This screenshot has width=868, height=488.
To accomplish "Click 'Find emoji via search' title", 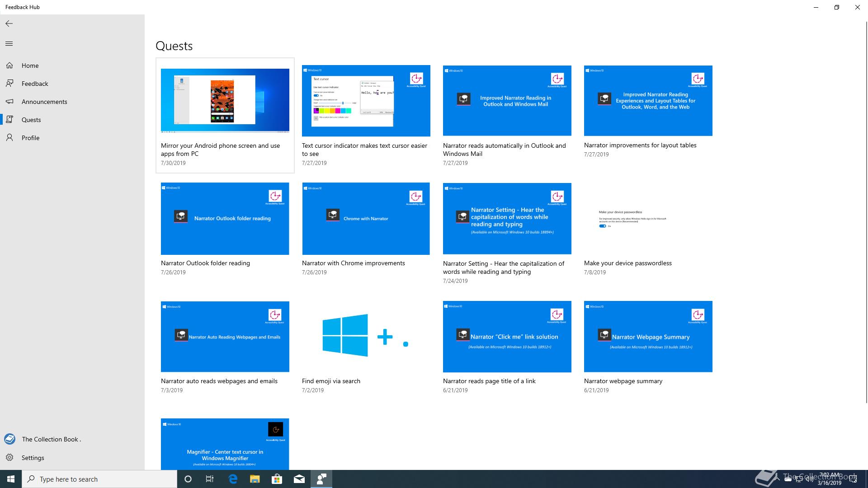I will (331, 381).
